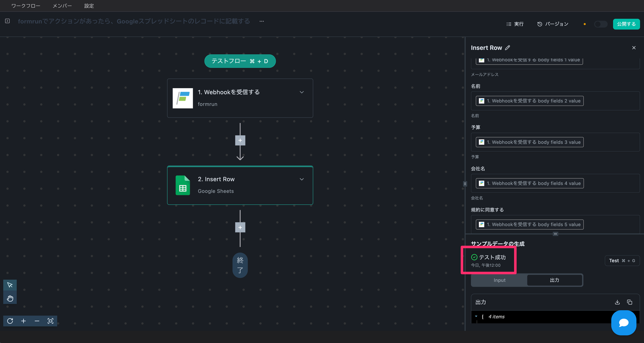Download the output data
This screenshot has width=644, height=343.
617,302
